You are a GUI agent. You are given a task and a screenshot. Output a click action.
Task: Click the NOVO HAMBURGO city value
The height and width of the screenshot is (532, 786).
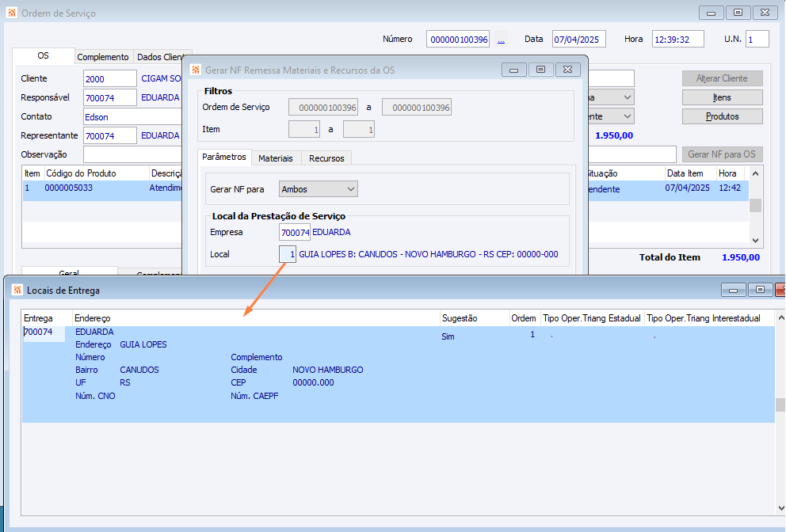coord(328,370)
